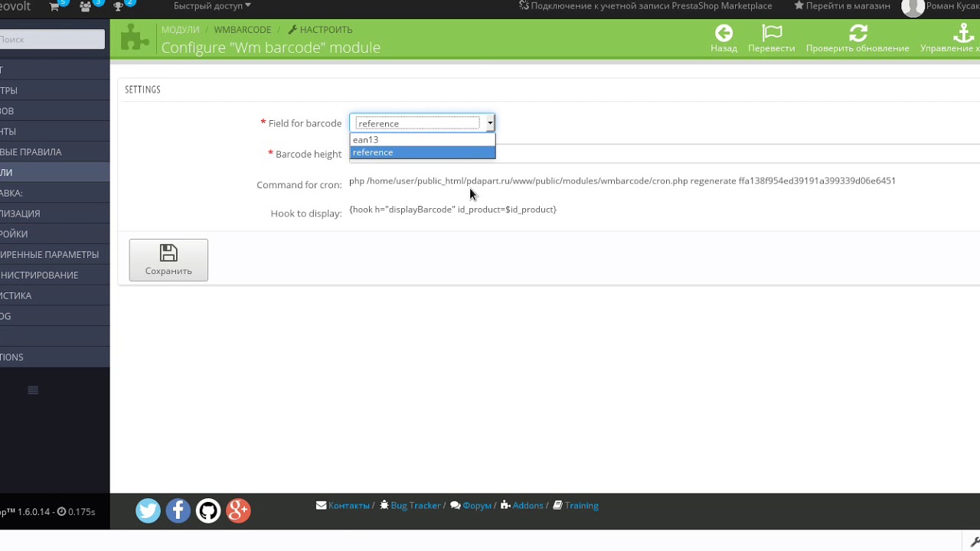Open the customers group icon

click(x=86, y=6)
